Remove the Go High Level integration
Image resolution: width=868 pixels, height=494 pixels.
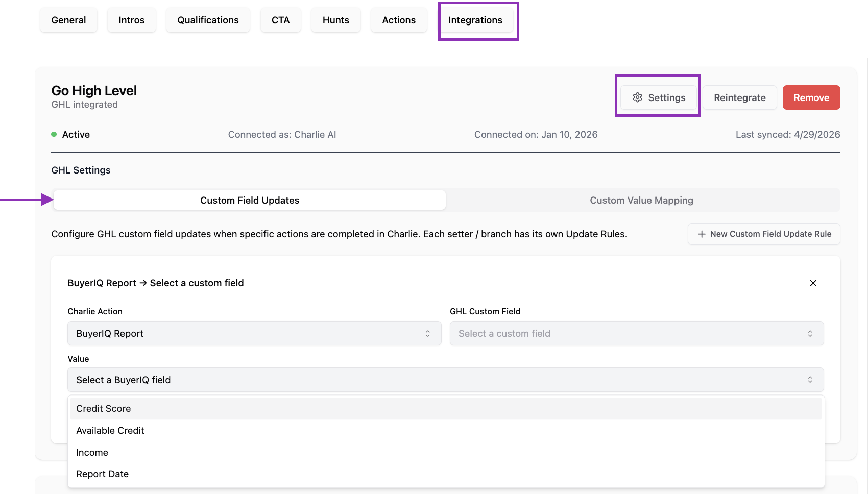[x=811, y=97]
